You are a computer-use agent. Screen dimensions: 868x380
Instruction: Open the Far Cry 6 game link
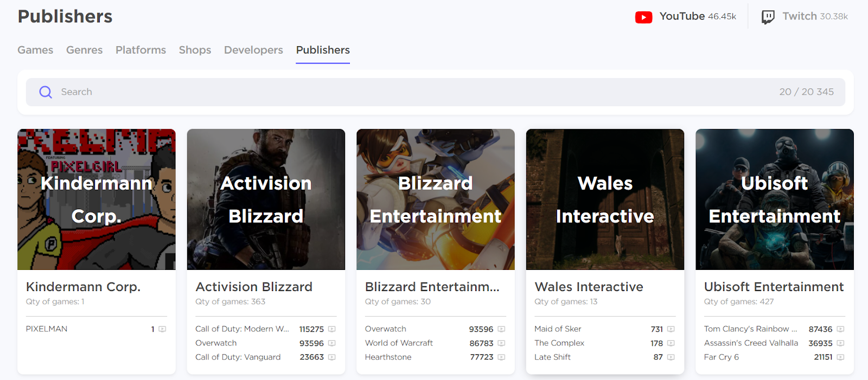722,357
